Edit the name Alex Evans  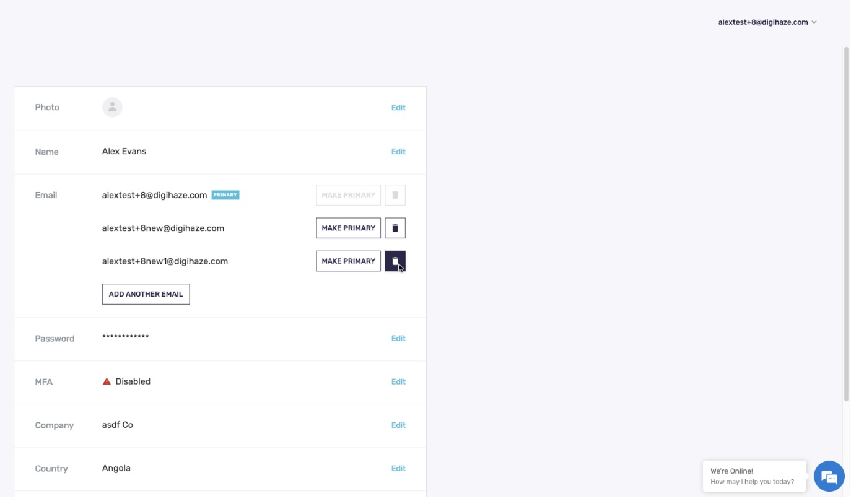coord(398,152)
